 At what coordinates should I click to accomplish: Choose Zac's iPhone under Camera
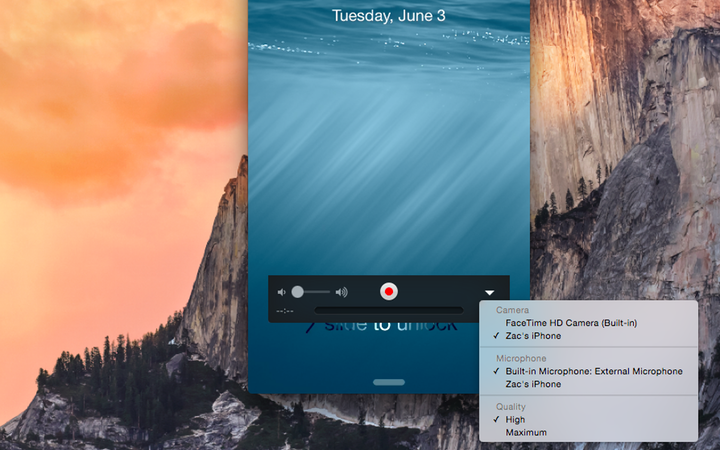[x=533, y=336]
